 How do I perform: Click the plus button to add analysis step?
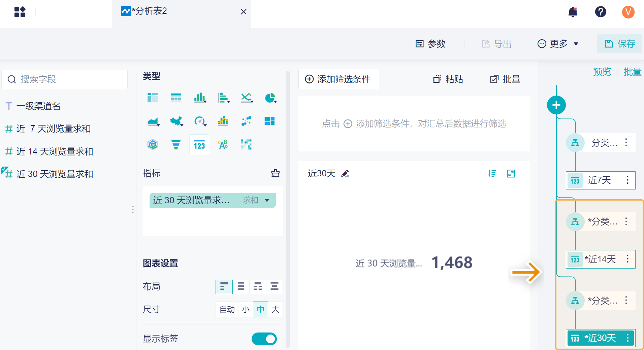pos(556,105)
